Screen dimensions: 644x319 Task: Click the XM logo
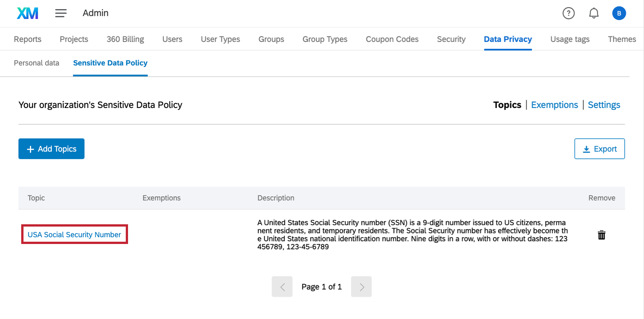(28, 13)
